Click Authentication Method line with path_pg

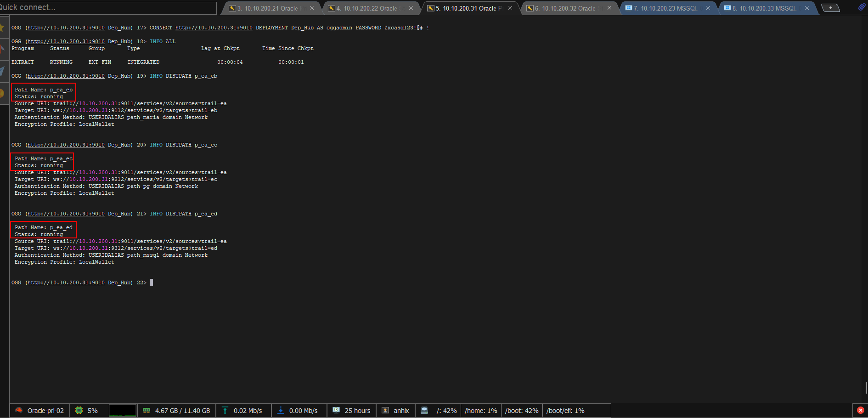click(106, 186)
